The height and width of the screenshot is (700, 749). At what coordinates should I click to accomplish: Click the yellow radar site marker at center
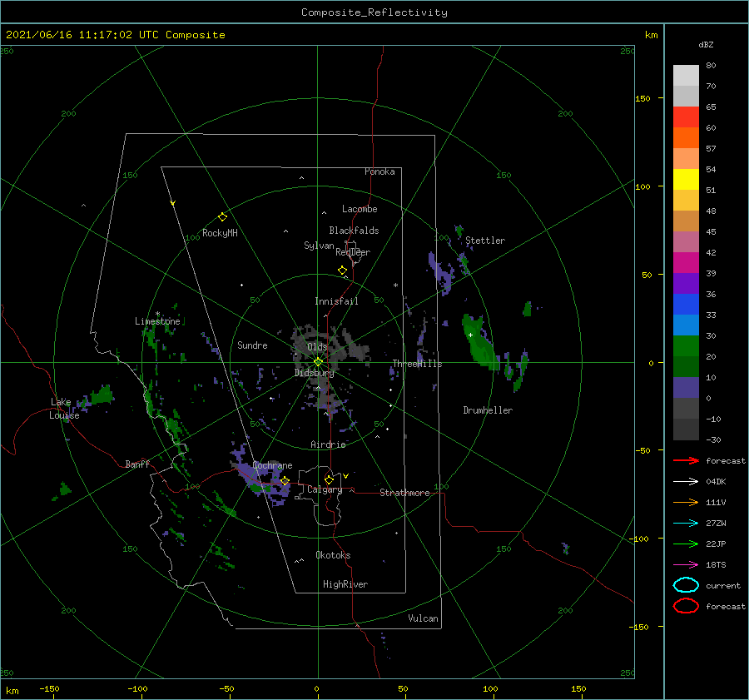(318, 362)
